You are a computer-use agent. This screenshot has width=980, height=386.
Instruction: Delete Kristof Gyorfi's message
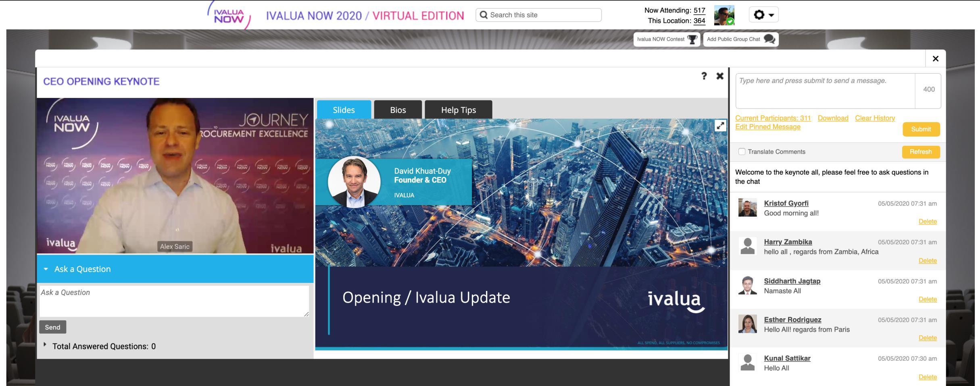(x=928, y=222)
